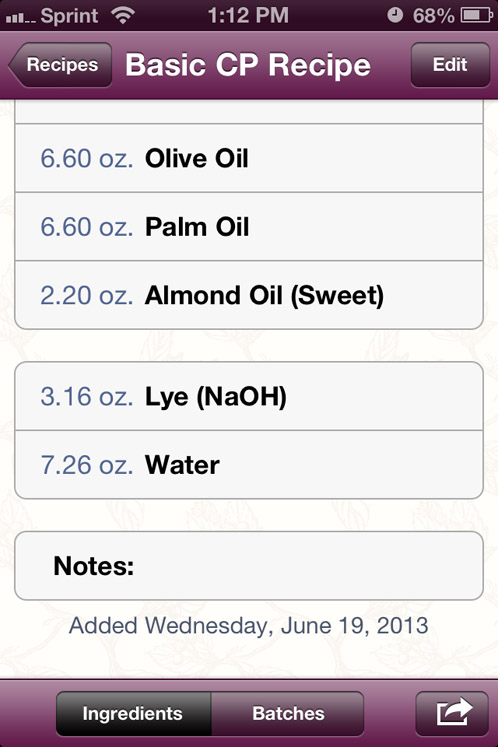Tap the Sprint carrier label
This screenshot has width=498, height=747.
pyautogui.click(x=70, y=16)
